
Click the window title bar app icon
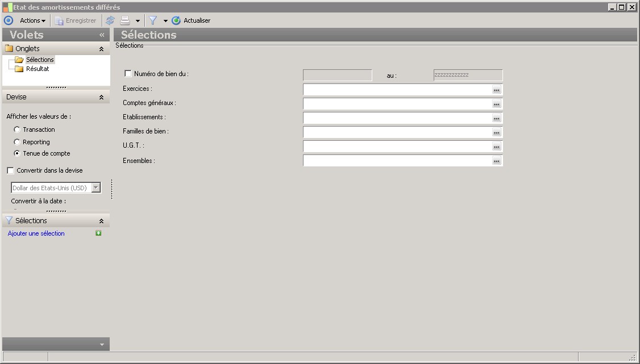(x=7, y=7)
